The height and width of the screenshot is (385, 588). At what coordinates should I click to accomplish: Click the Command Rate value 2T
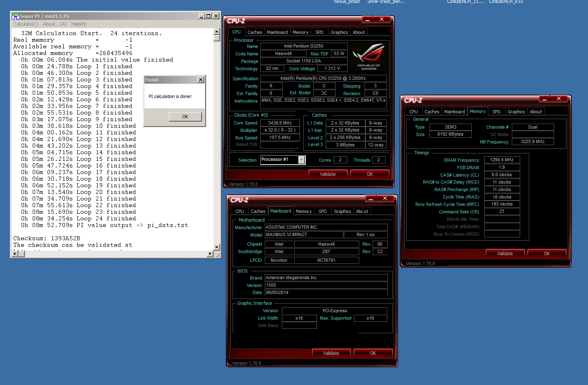click(502, 211)
